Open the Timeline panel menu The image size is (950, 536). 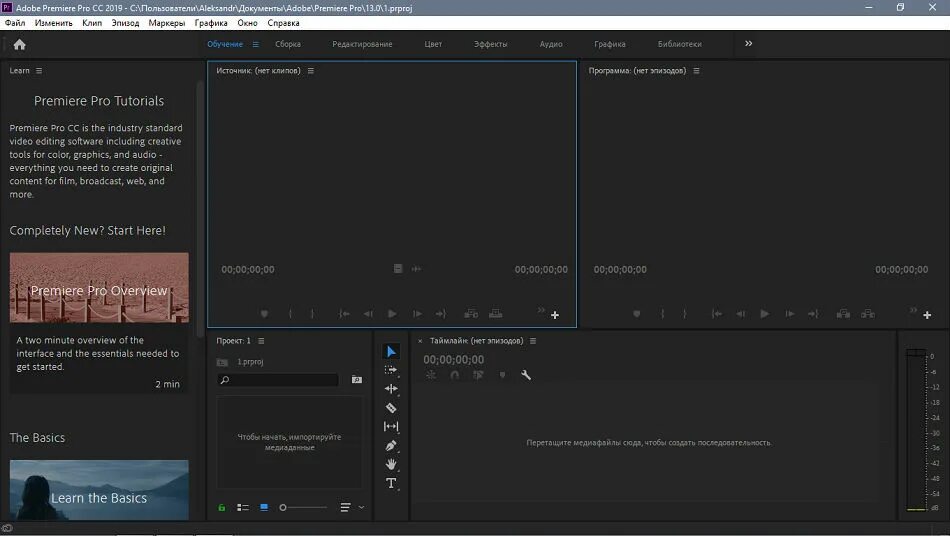533,341
